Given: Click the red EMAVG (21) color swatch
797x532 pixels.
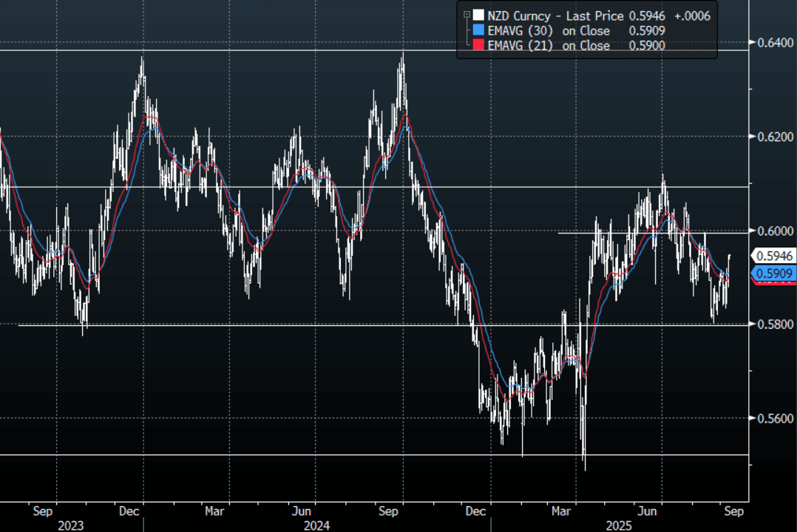Looking at the screenshot, I should 478,46.
